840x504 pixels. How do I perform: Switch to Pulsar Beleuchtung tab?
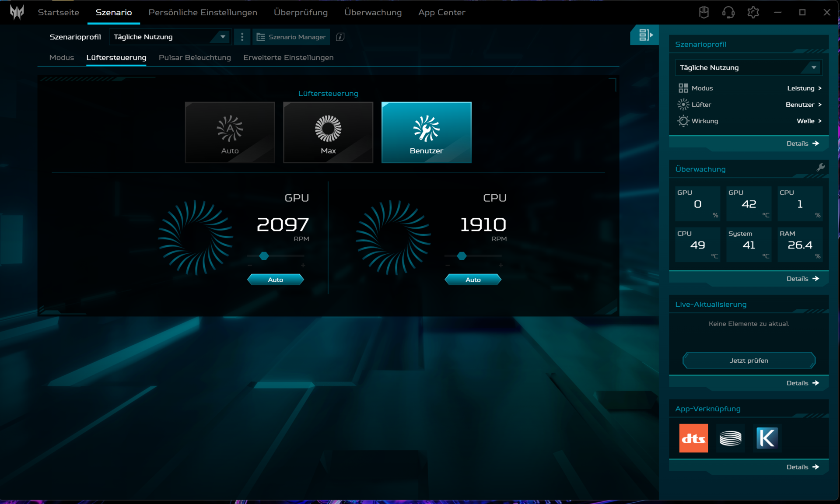pos(195,58)
